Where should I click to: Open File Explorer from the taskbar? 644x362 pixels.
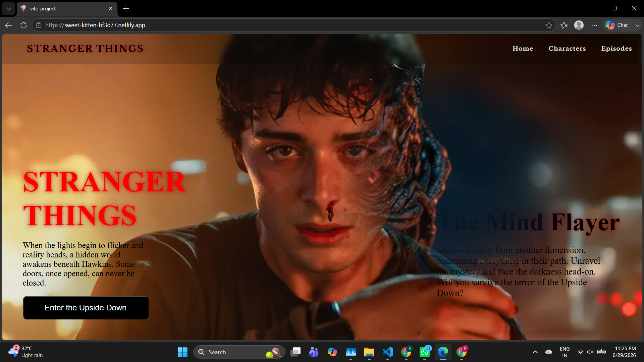(369, 352)
